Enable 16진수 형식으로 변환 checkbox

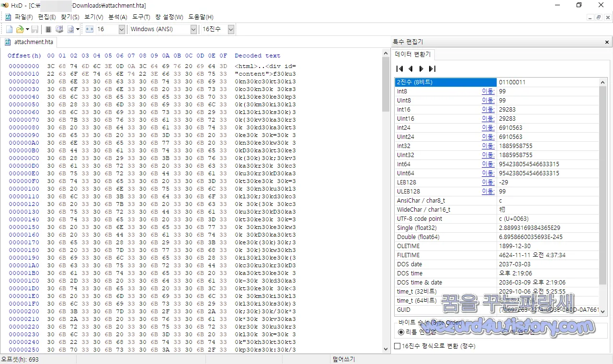[x=397, y=346]
